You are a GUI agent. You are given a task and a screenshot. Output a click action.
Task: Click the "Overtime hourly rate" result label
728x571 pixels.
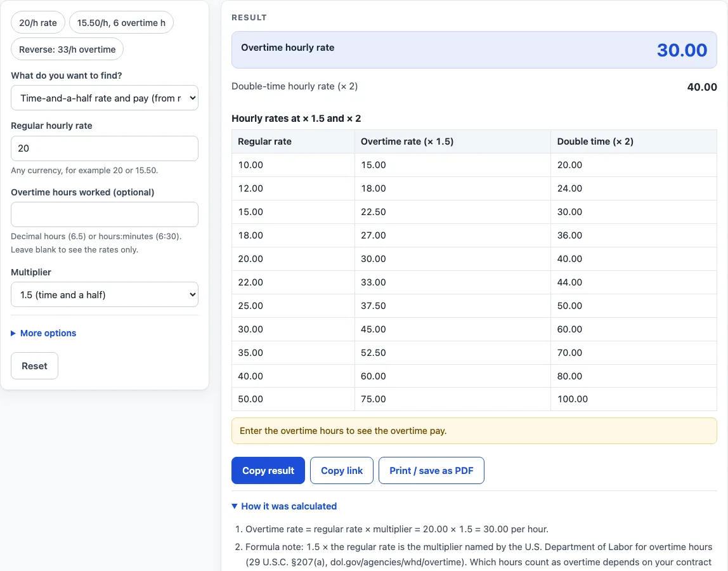tap(288, 48)
